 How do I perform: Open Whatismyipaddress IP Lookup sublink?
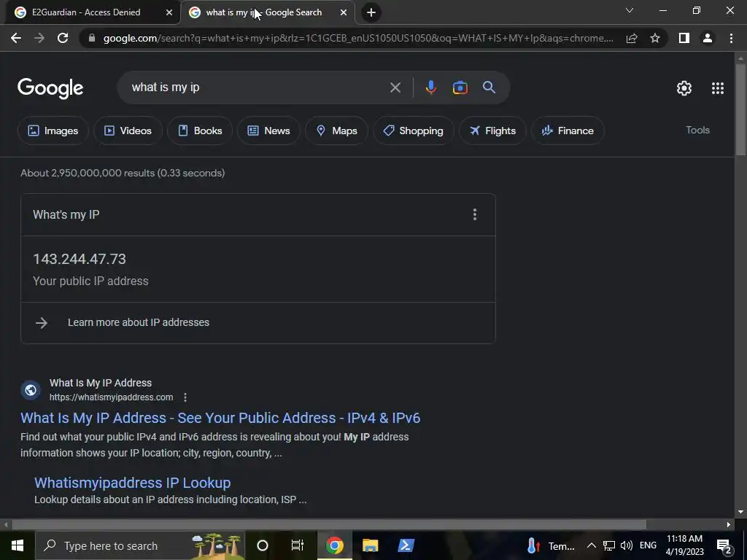(x=133, y=483)
